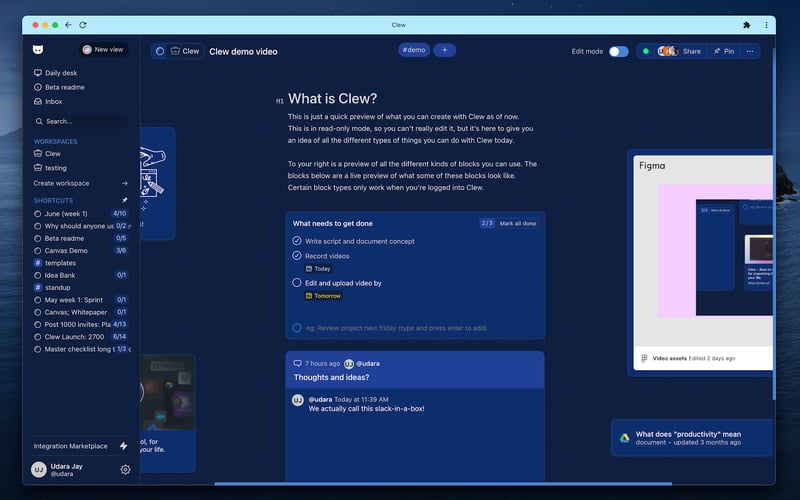This screenshot has width=800, height=500.
Task: Open the standup hashtag shortcut
Action: click(52, 287)
